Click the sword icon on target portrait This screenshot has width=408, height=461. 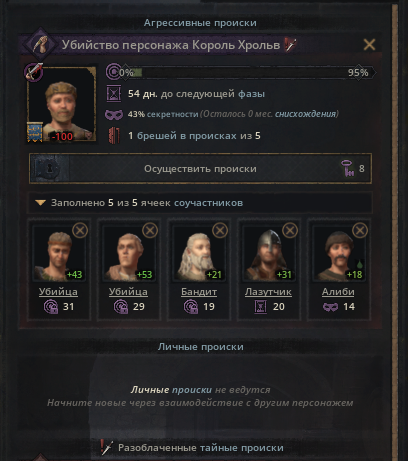[34, 72]
